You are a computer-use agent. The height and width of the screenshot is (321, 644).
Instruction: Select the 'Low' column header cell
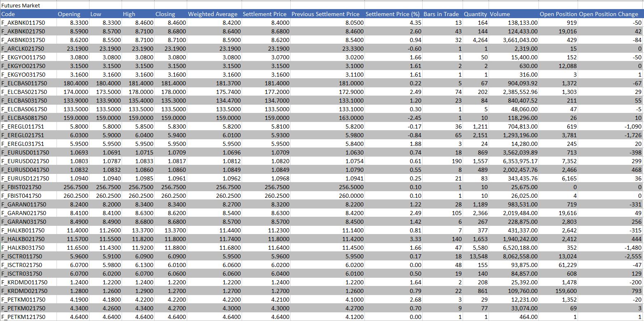105,14
